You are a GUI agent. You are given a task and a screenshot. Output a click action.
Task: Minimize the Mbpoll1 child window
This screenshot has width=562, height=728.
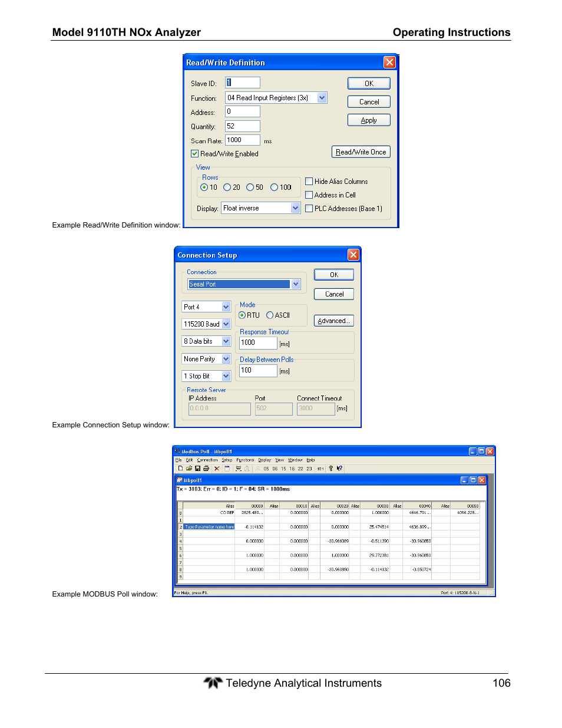tap(464, 480)
